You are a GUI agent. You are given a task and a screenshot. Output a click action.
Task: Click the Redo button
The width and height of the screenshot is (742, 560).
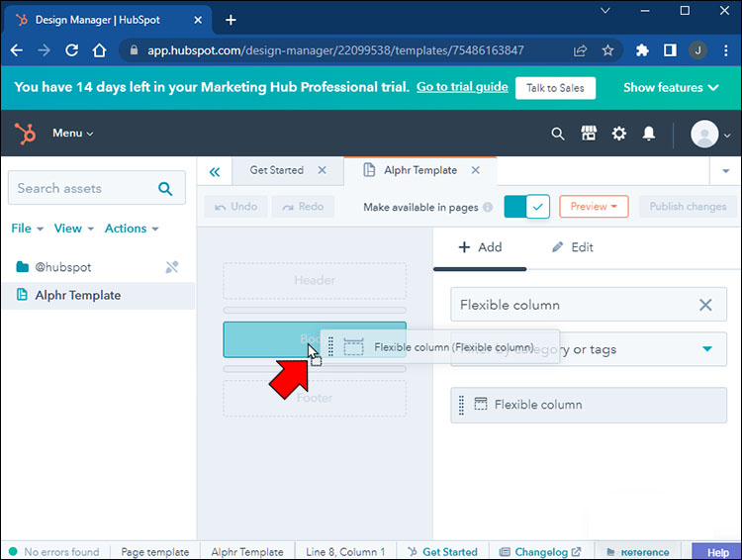point(303,207)
